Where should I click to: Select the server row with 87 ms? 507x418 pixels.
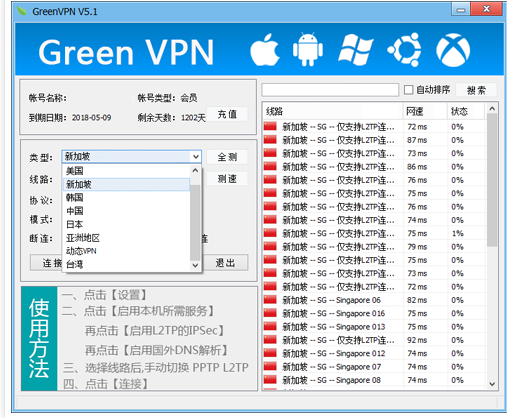[374, 140]
